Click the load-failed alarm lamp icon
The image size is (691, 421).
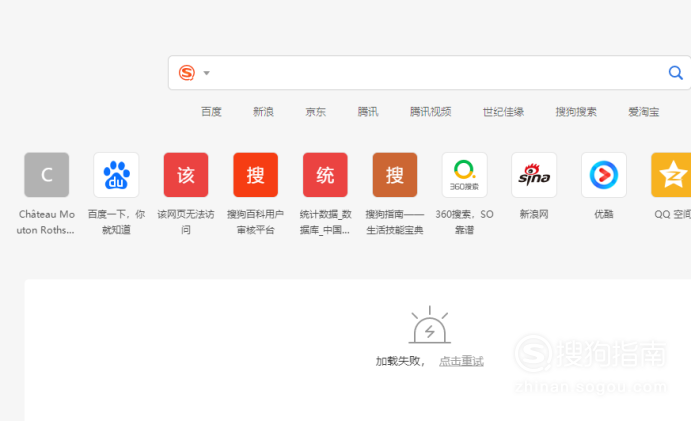click(430, 325)
